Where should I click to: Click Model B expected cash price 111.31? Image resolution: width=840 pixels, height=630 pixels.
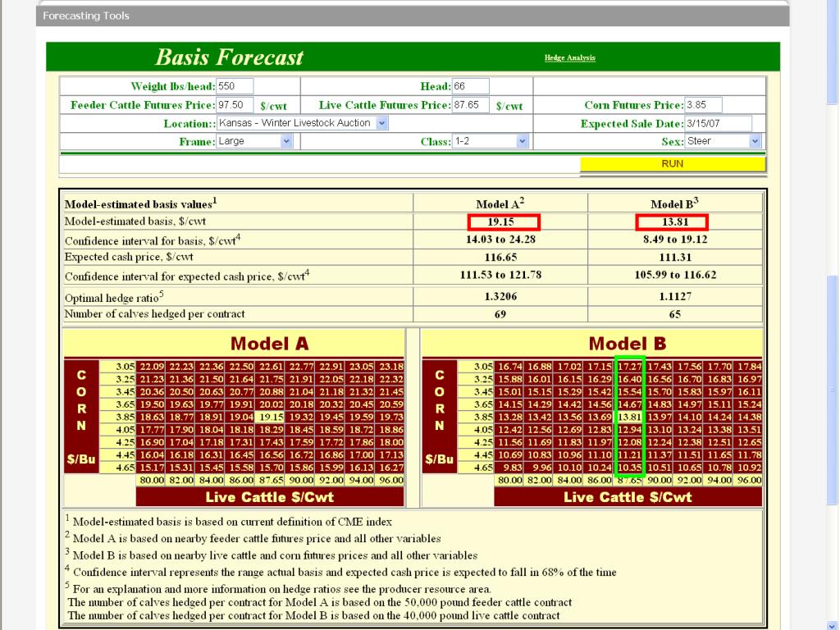click(x=675, y=257)
